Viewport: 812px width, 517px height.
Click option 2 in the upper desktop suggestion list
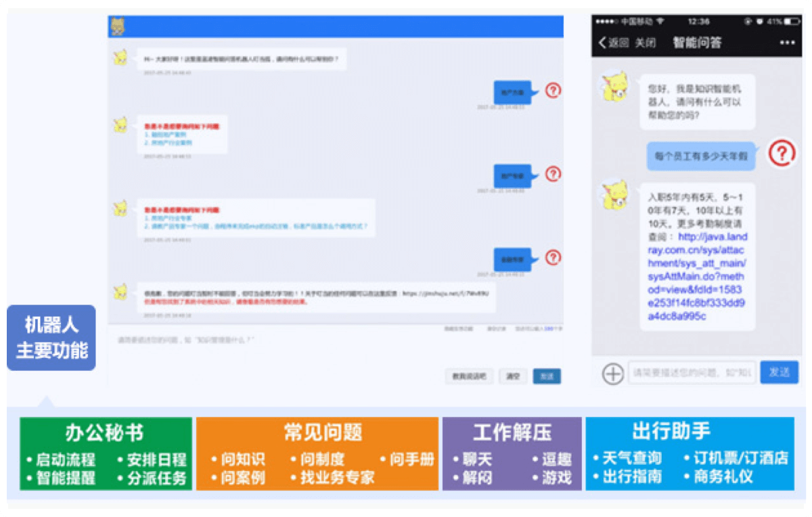click(x=170, y=143)
